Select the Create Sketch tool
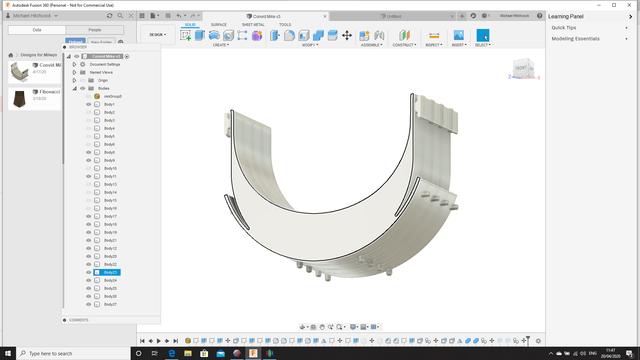This screenshot has height=360, width=640. pos(185,36)
